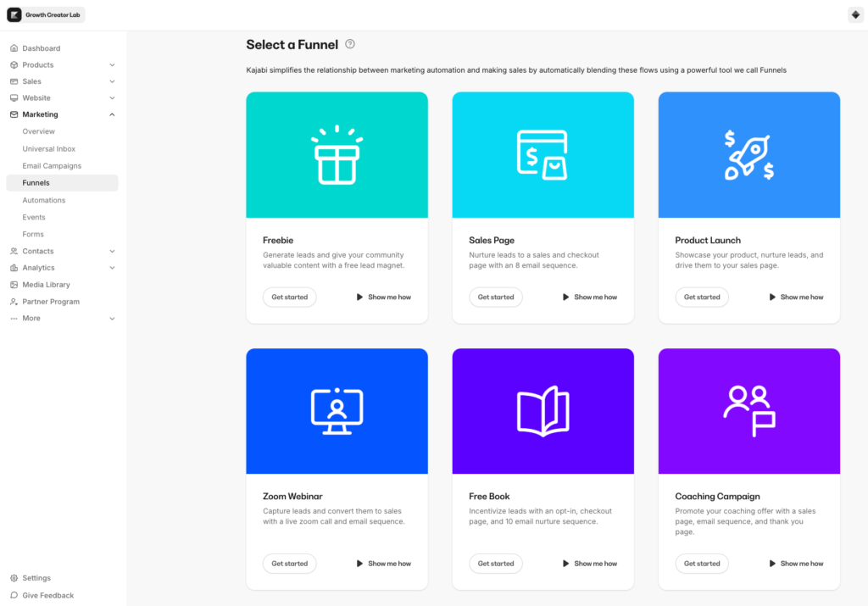Click the help question mark icon beside Select a Funnel

[x=350, y=44]
